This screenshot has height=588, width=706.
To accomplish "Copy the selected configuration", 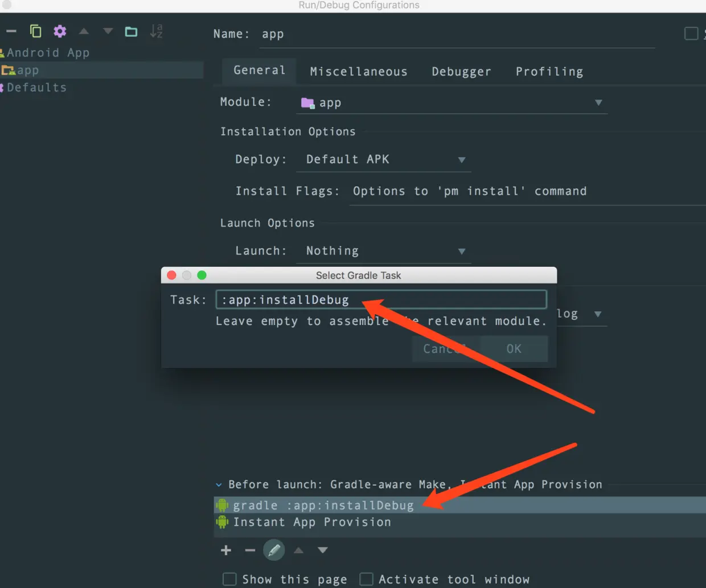I will 35,31.
